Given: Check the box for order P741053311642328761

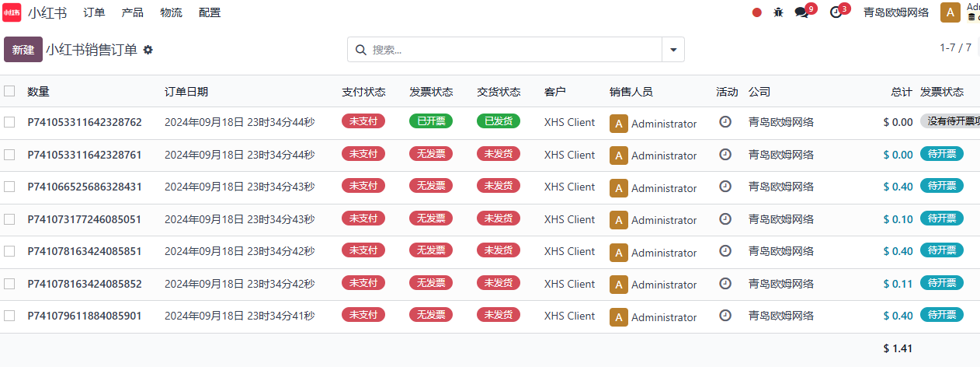Looking at the screenshot, I should (9, 155).
